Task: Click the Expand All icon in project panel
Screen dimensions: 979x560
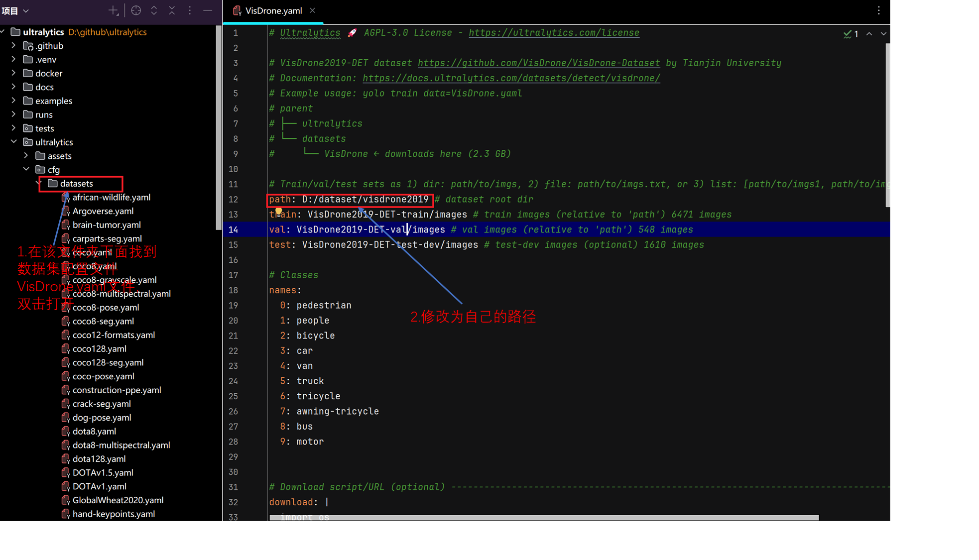Action: tap(154, 10)
